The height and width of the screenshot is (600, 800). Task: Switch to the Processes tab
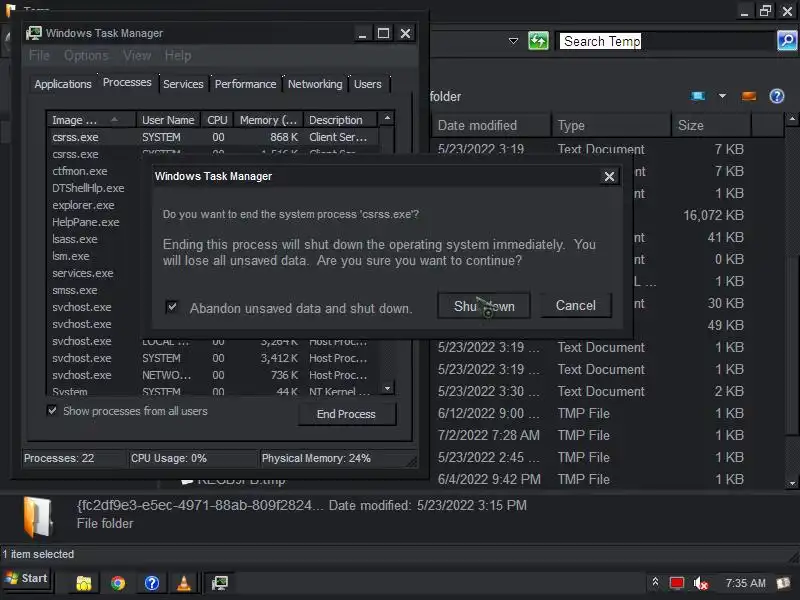[127, 82]
